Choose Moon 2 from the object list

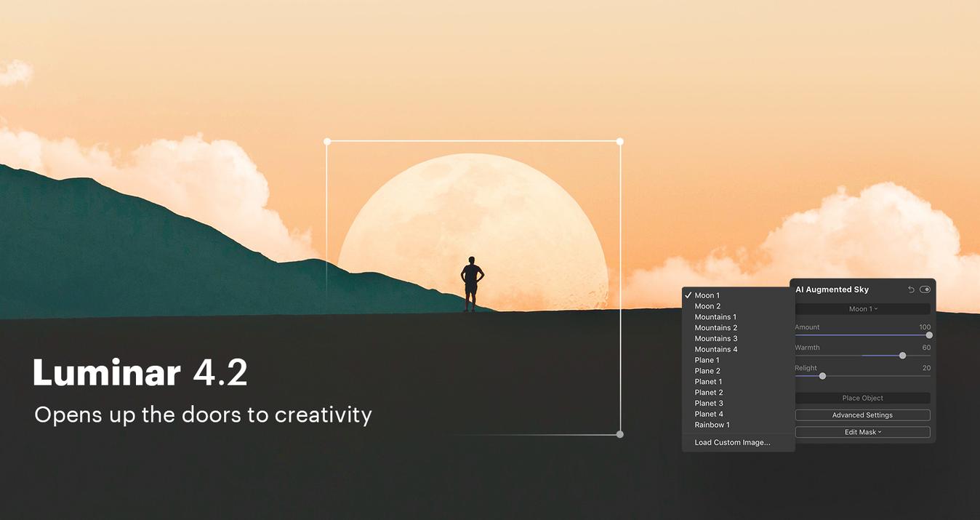(707, 306)
